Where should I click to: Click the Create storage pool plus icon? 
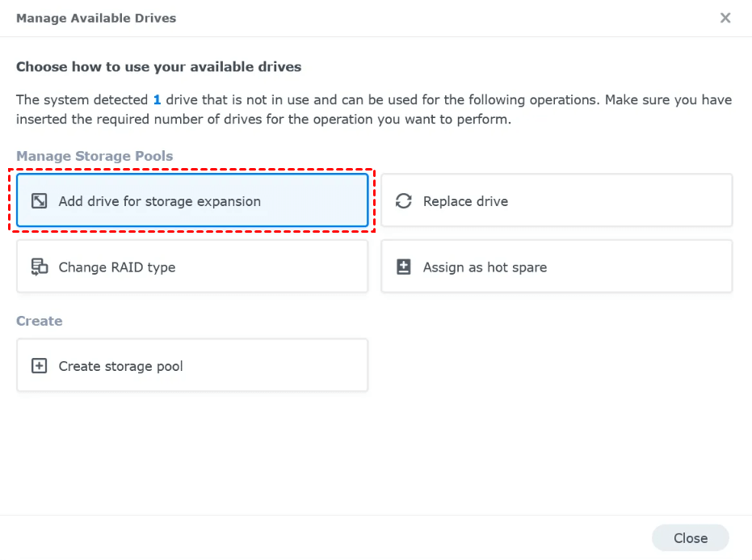39,366
